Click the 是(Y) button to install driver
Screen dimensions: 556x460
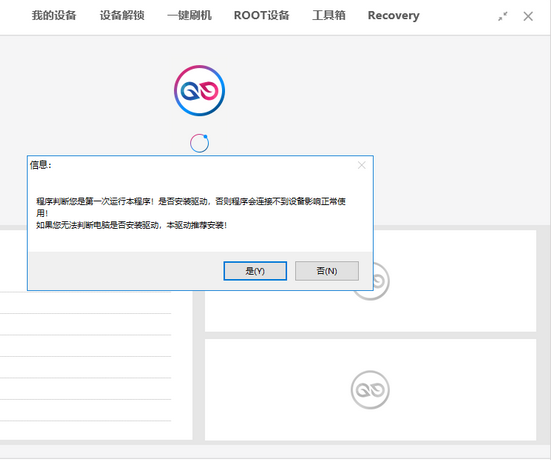point(255,271)
